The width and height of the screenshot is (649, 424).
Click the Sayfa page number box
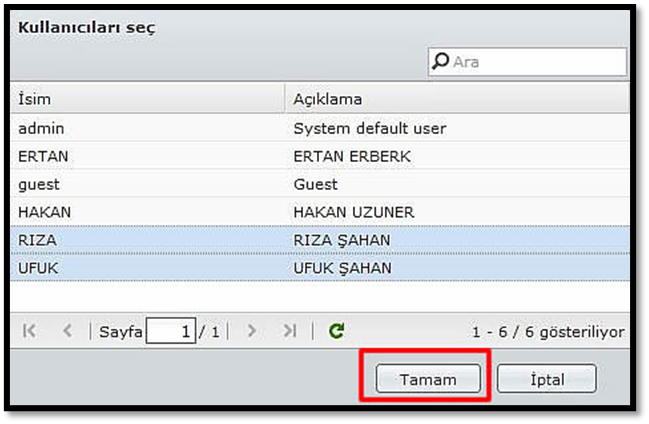click(x=170, y=331)
